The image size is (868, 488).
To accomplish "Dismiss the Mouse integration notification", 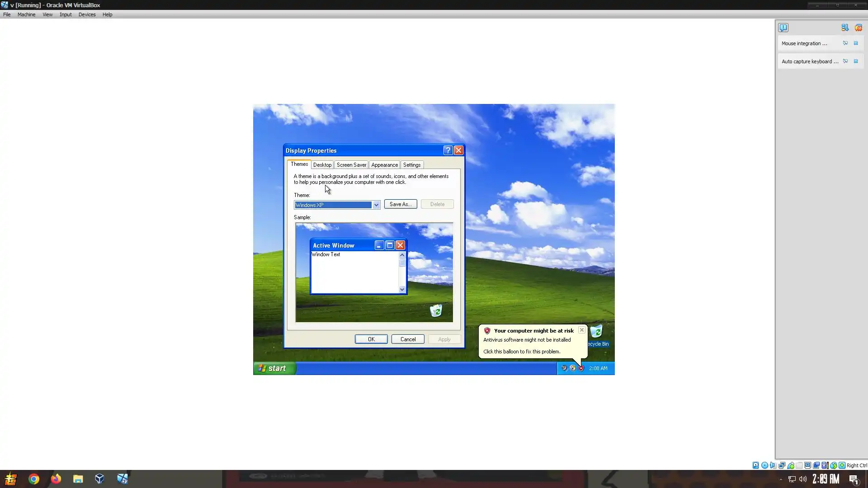I will pyautogui.click(x=855, y=43).
